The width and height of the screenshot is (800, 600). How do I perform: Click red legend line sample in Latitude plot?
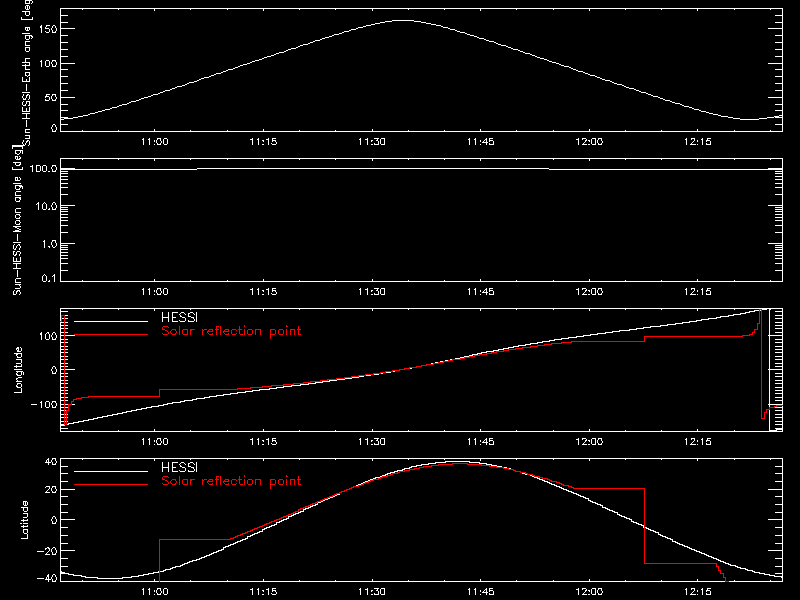pos(111,485)
